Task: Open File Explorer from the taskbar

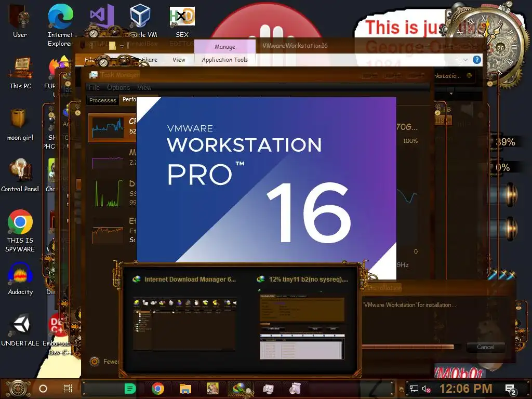Action: pyautogui.click(x=185, y=389)
